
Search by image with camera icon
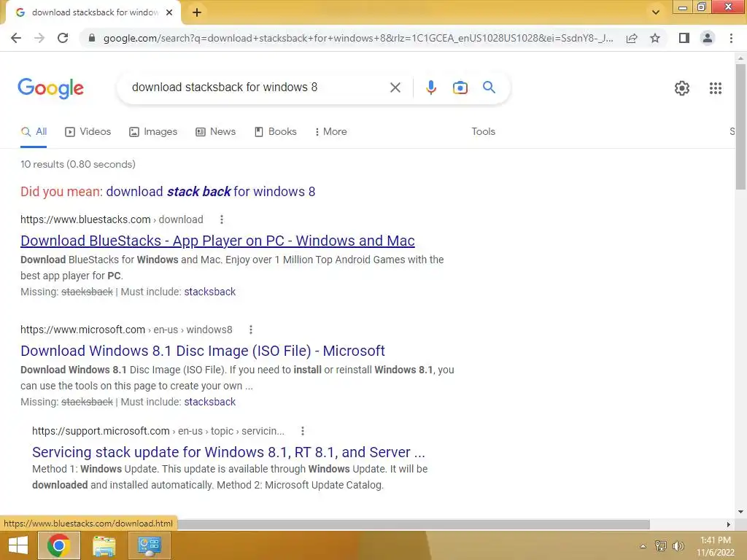460,87
